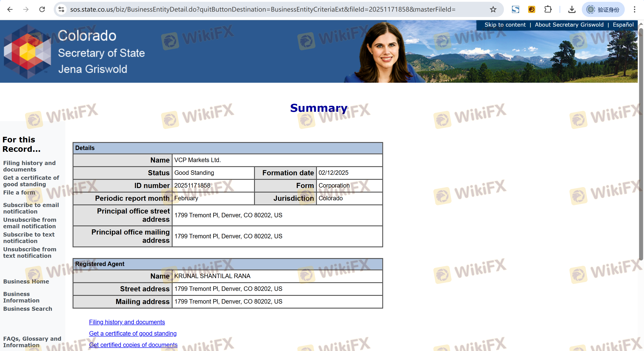Select Subscribe to email notification
Image resolution: width=644 pixels, height=351 pixels.
(x=31, y=208)
